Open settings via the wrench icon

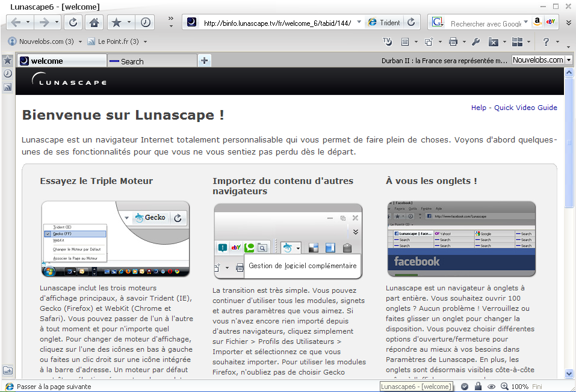tap(475, 42)
